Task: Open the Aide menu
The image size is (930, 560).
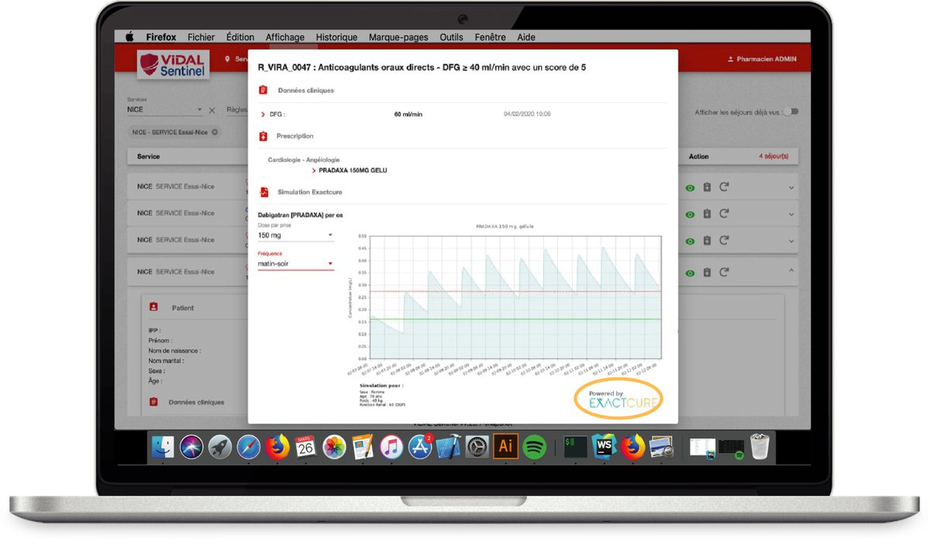Action: pos(526,37)
